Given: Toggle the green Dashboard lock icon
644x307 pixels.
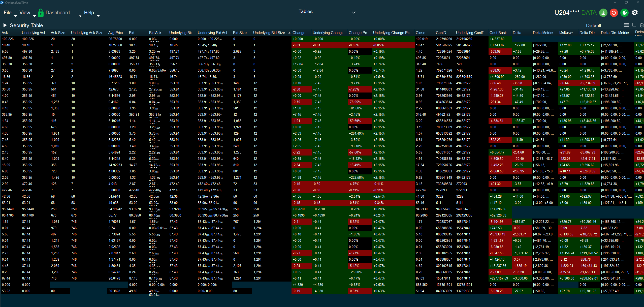Looking at the screenshot, I should click(x=41, y=13).
